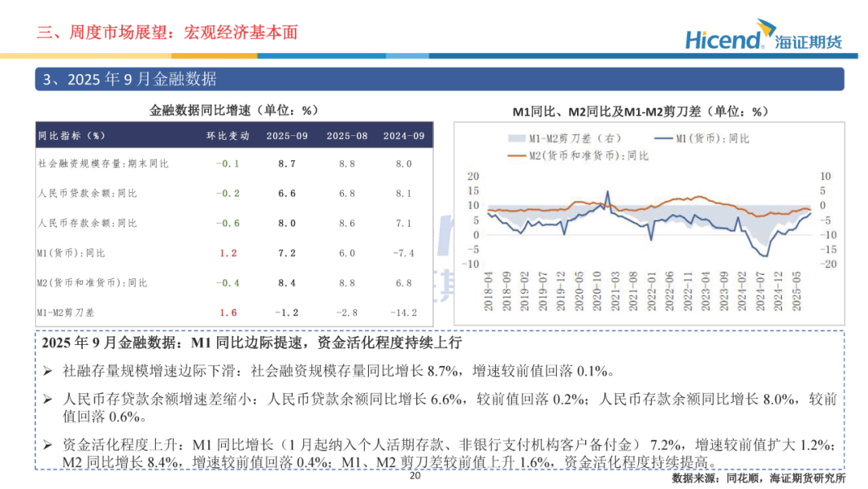Click the M1-M2剪刀差 row label in table

pyautogui.click(x=65, y=313)
